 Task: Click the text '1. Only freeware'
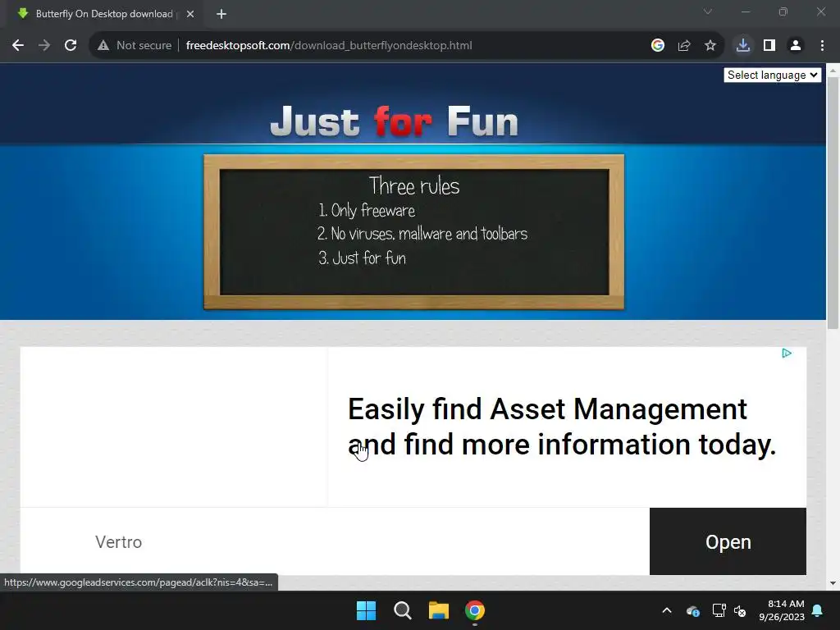(367, 211)
